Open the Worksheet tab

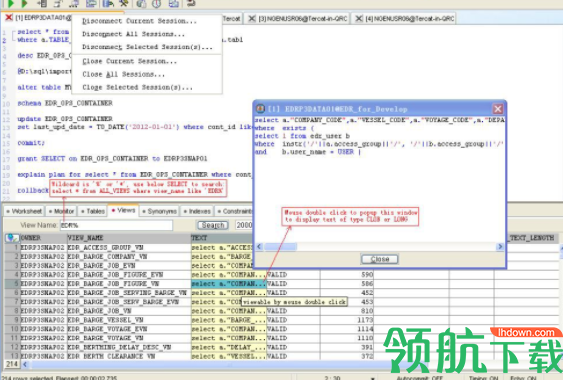tap(24, 211)
